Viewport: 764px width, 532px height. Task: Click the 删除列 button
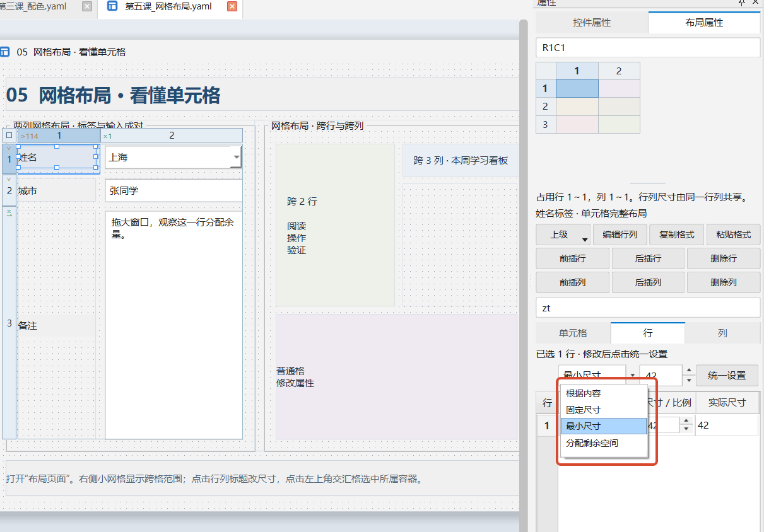724,282
